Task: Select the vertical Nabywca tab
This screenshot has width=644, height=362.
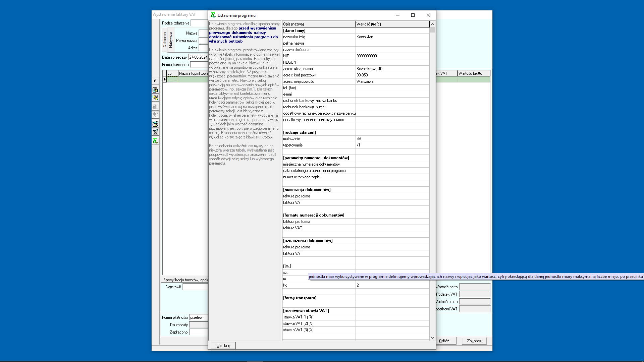Action: 170,40
